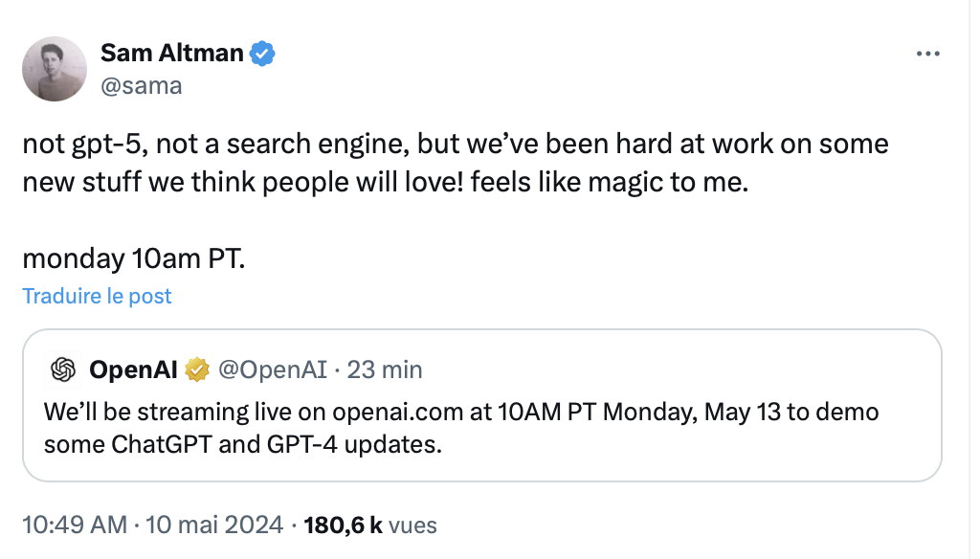Click the OpenAI logo avatar
The image size is (980, 559).
coord(63,369)
